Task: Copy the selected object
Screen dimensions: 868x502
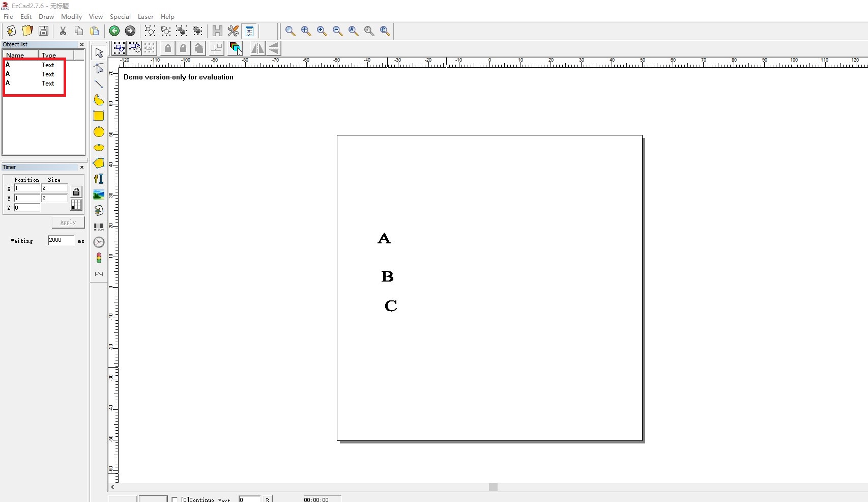Action: point(79,31)
